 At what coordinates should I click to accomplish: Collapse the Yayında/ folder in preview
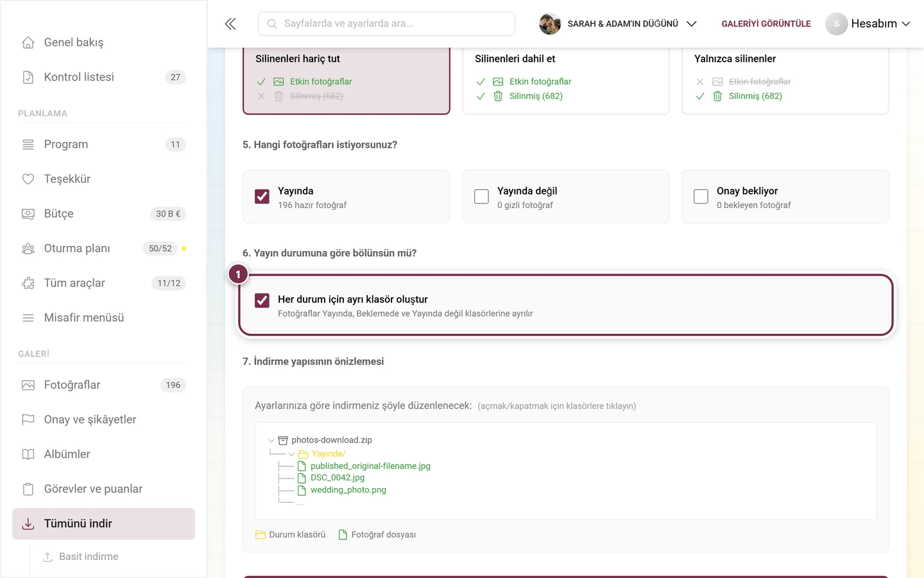(x=291, y=454)
